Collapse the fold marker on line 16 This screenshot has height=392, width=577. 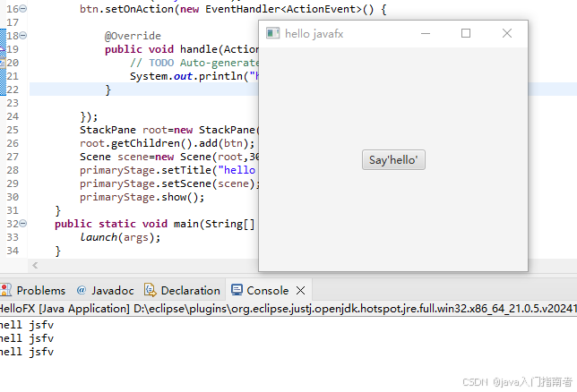tap(23, 8)
